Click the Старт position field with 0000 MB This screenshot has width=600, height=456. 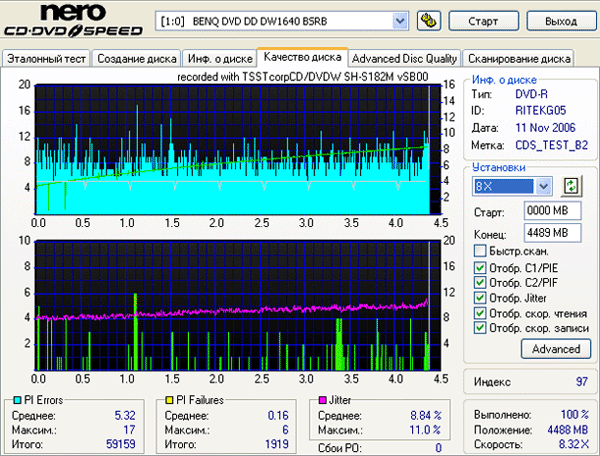[546, 211]
